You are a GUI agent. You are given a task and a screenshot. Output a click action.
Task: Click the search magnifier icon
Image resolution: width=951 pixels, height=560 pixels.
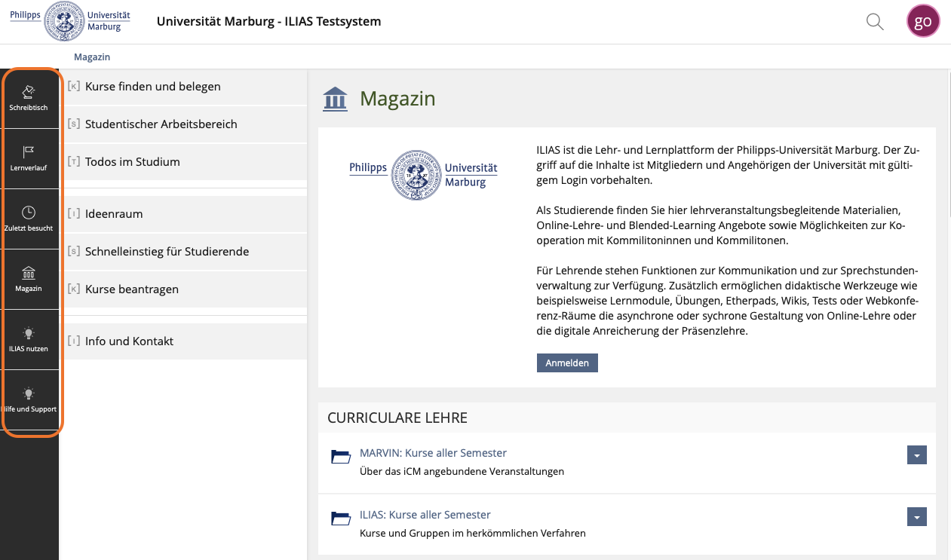pos(875,22)
